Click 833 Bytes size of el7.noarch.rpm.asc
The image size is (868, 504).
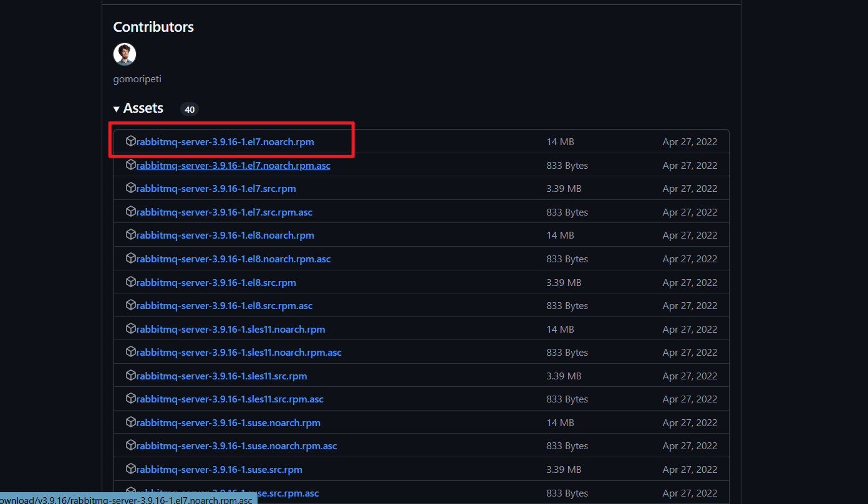click(567, 166)
